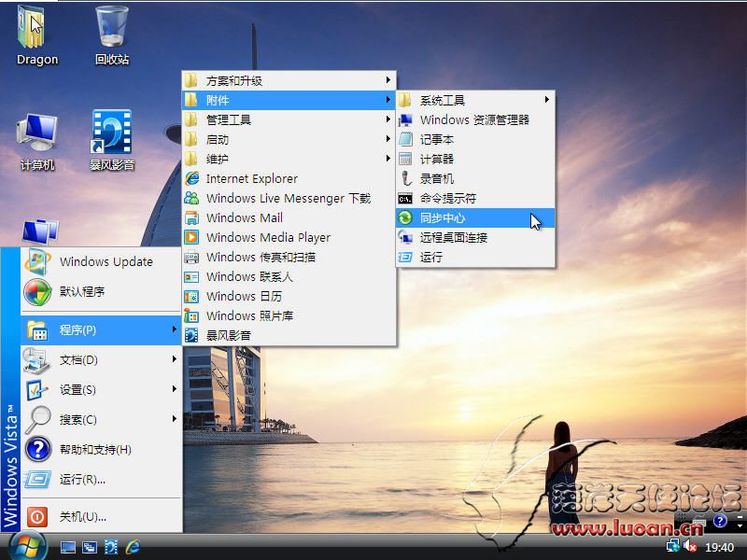Click the Windows 照片库 icon

point(191,315)
